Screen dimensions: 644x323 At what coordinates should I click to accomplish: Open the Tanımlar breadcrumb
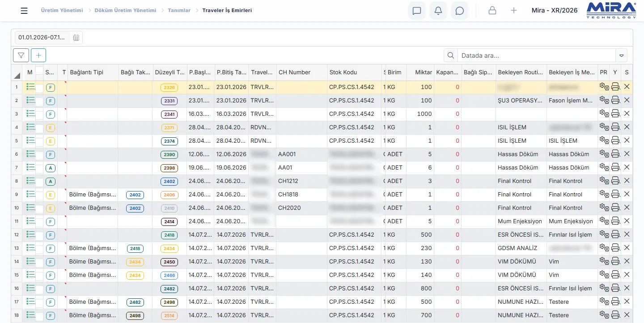pyautogui.click(x=179, y=10)
